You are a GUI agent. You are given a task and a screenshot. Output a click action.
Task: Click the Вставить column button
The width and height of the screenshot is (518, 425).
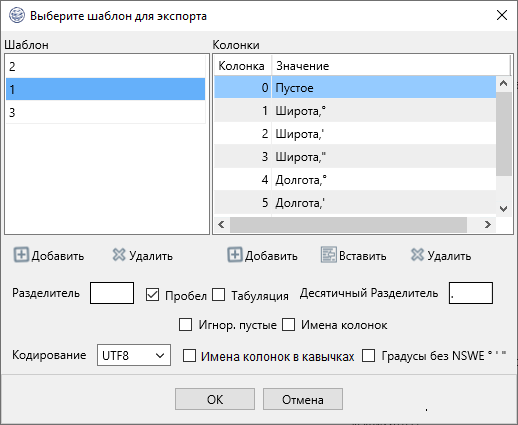(x=354, y=255)
